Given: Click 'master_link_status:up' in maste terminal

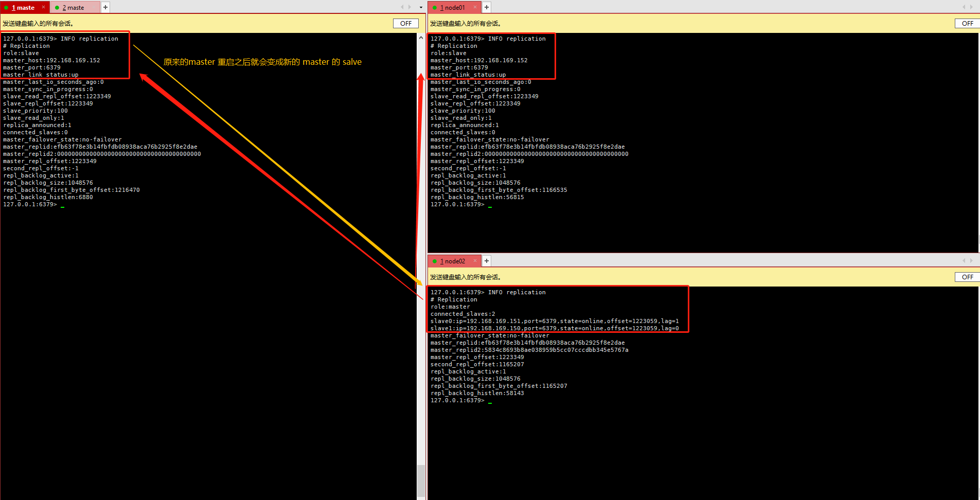Looking at the screenshot, I should [x=41, y=75].
